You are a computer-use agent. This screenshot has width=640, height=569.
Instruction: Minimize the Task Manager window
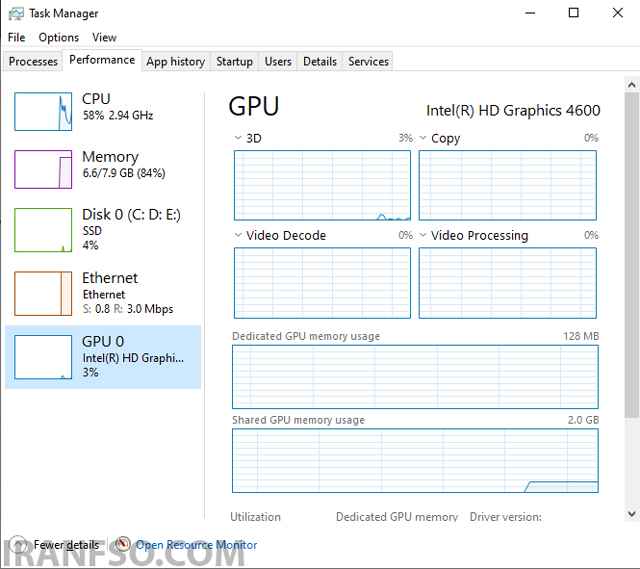pos(530,13)
